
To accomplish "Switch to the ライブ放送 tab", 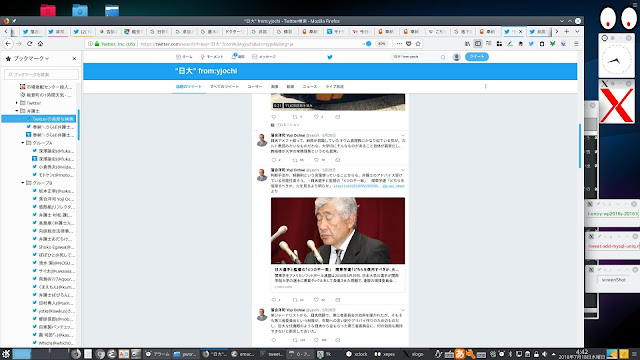I will pos(335,87).
